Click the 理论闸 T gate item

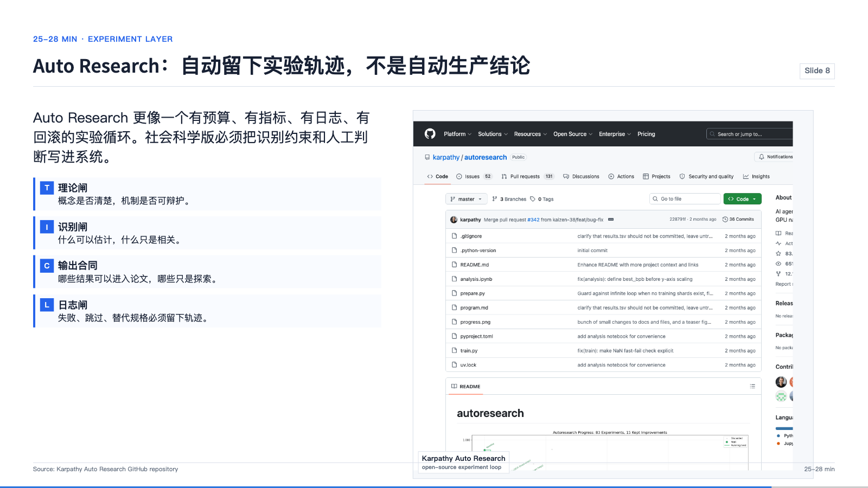(x=207, y=194)
